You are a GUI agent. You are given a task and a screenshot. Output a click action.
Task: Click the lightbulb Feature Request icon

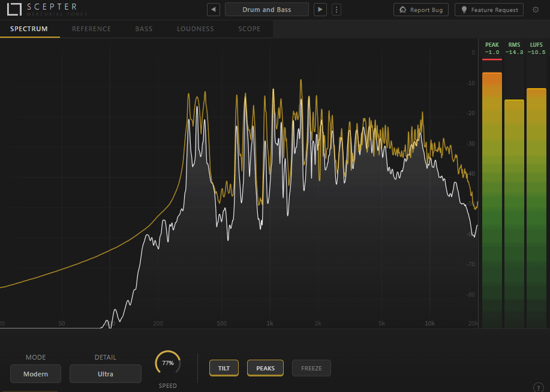tap(464, 10)
